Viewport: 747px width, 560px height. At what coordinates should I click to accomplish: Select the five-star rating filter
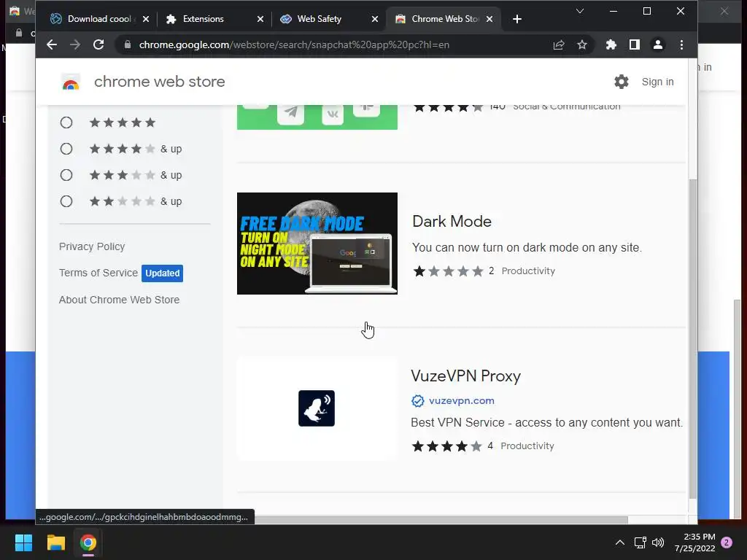click(x=66, y=122)
